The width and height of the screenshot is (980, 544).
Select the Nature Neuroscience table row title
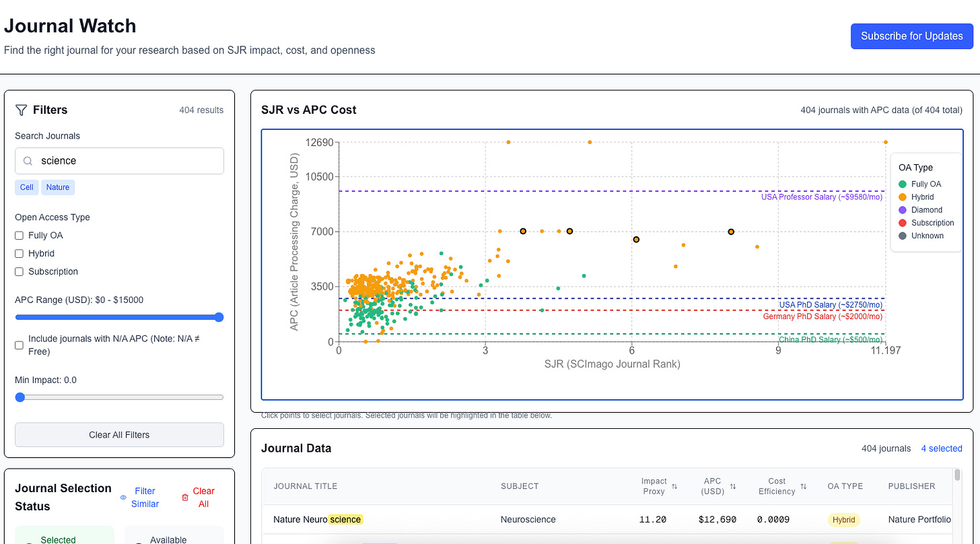[318, 520]
